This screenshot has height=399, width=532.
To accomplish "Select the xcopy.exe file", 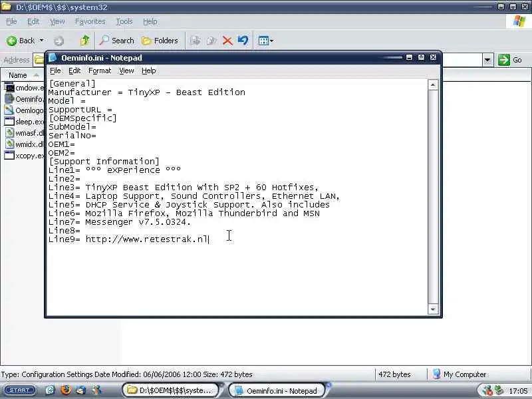I will (x=24, y=156).
